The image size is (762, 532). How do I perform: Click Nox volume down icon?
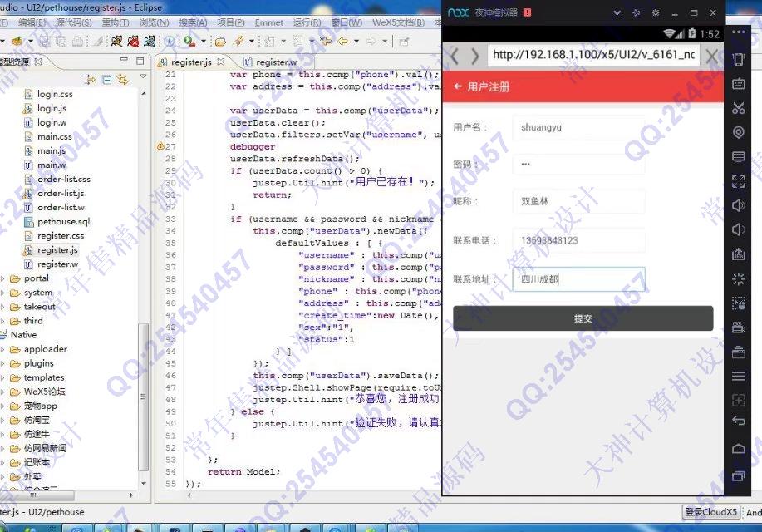tap(738, 229)
